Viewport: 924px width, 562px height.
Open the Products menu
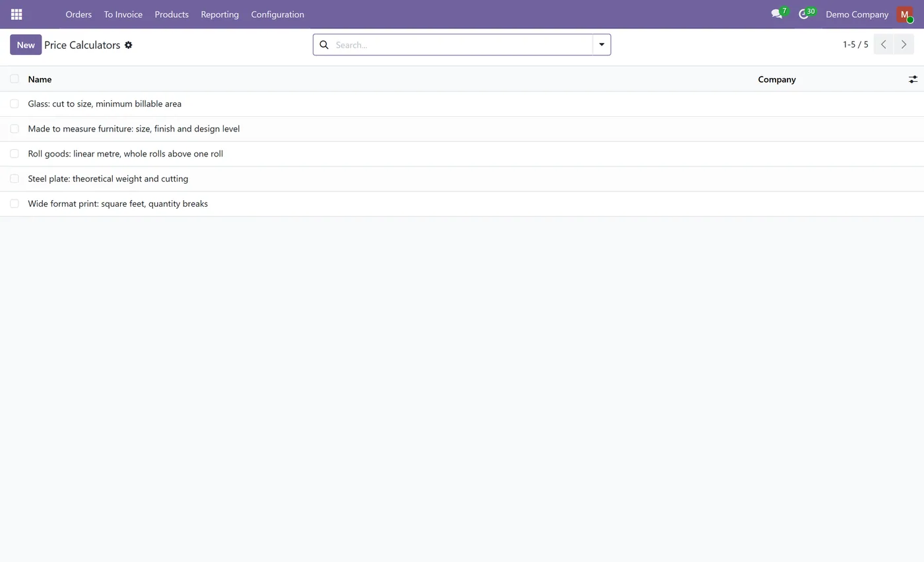coord(172,14)
